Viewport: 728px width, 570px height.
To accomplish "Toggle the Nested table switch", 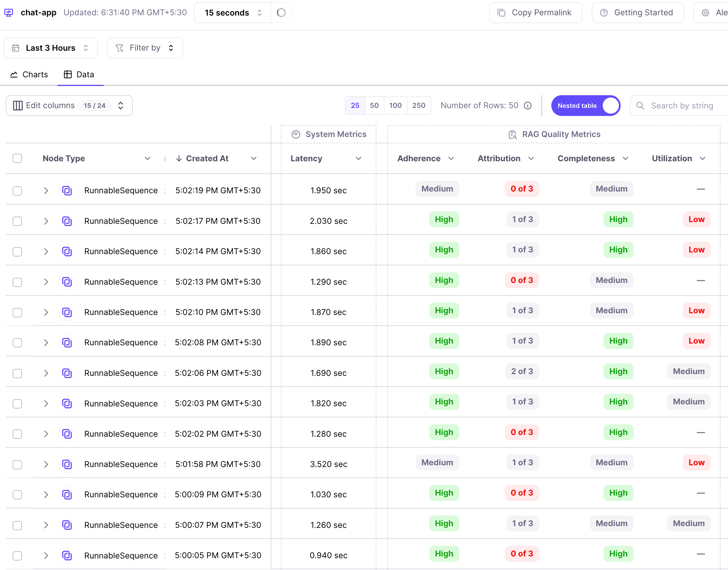I will click(586, 106).
